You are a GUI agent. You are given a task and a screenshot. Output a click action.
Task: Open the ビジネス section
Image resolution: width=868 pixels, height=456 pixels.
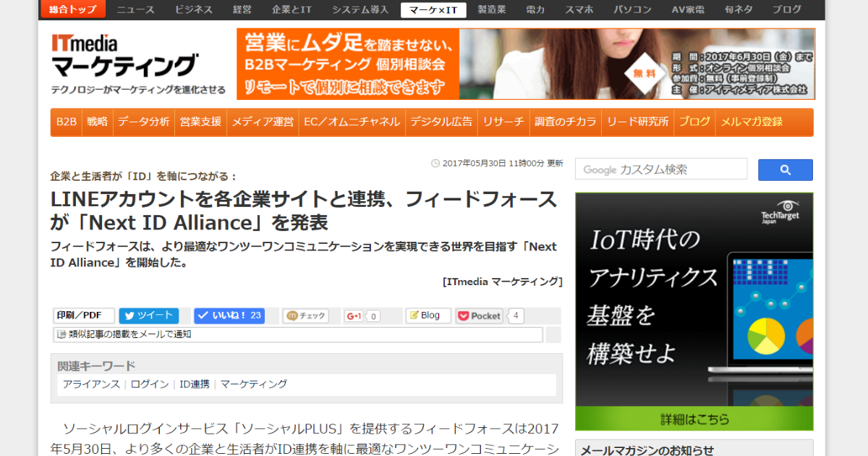(194, 9)
